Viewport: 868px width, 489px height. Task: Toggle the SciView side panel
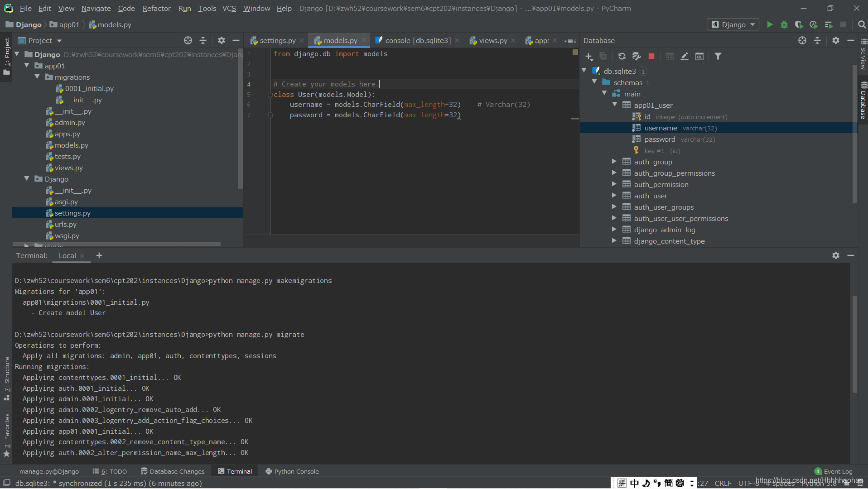[863, 54]
